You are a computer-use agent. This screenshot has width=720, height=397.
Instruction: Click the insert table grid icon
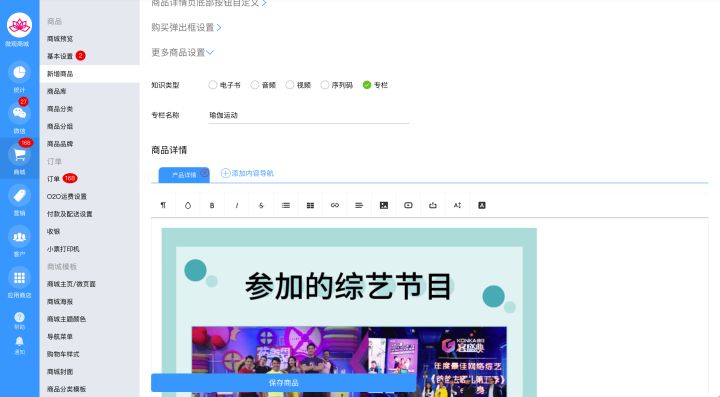[x=310, y=205]
